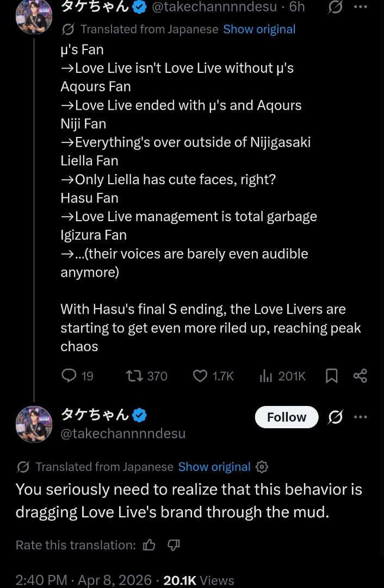Open more options beside Follow button
Viewport: 384px width, 588px height.
coord(361,417)
